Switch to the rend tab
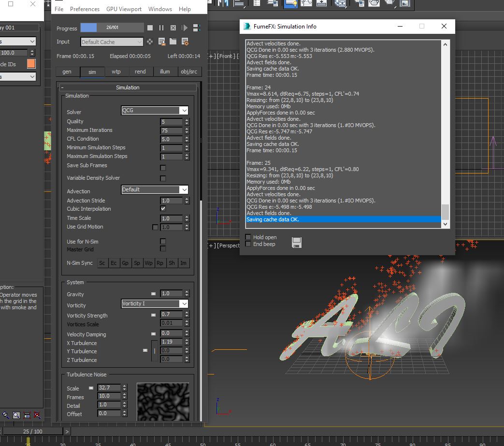Screen dimensions: 504x446 [x=140, y=72]
